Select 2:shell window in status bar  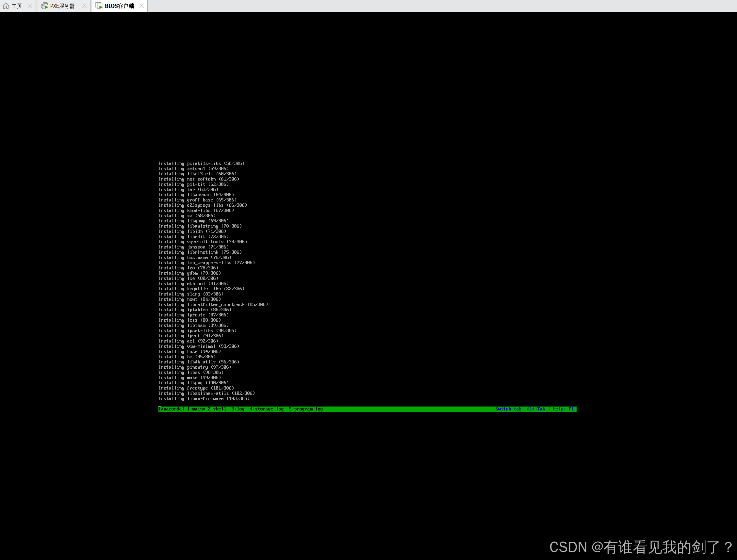[x=217, y=409]
